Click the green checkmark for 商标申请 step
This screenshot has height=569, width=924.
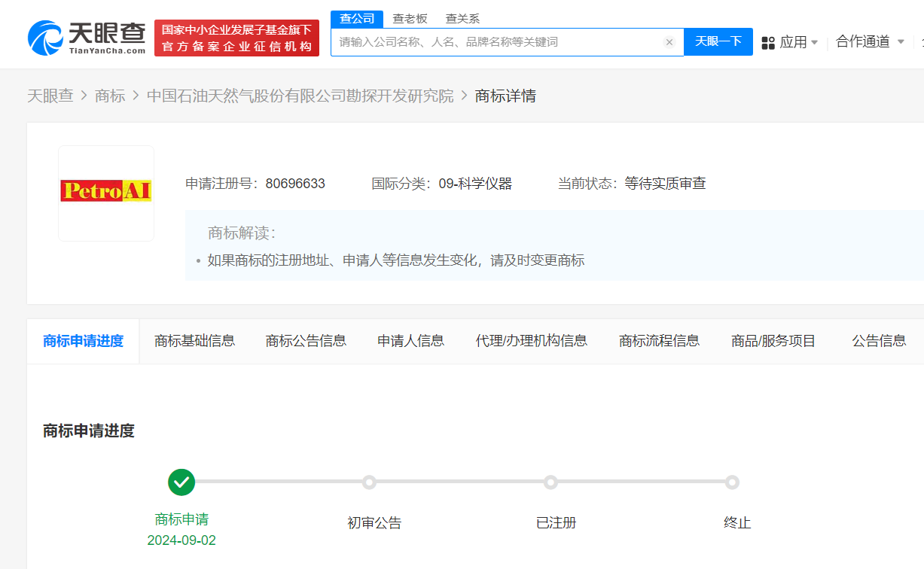click(x=181, y=482)
